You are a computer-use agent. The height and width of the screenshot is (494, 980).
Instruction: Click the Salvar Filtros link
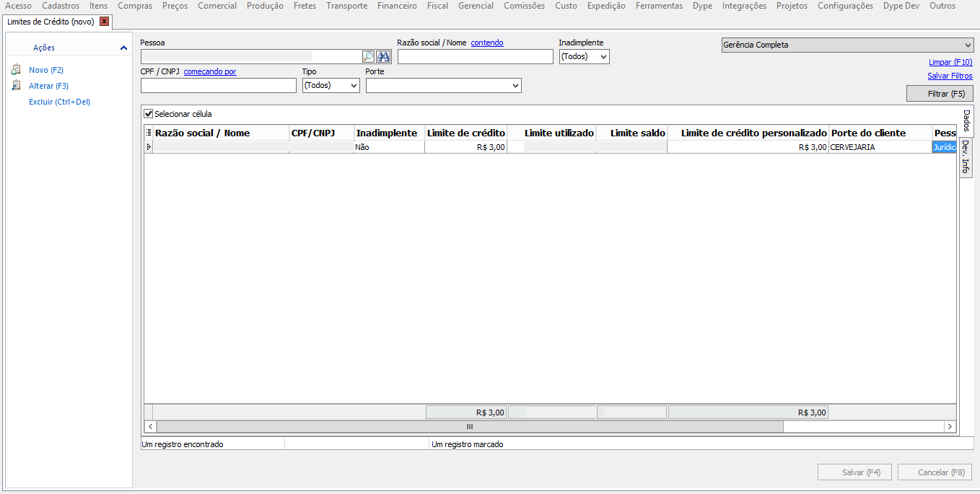click(950, 76)
